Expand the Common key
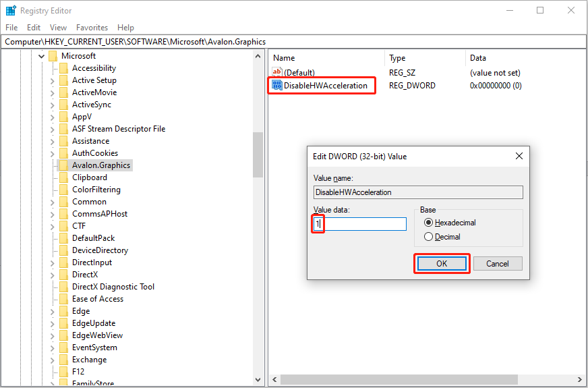Image resolution: width=588 pixels, height=388 pixels. pyautogui.click(x=52, y=202)
